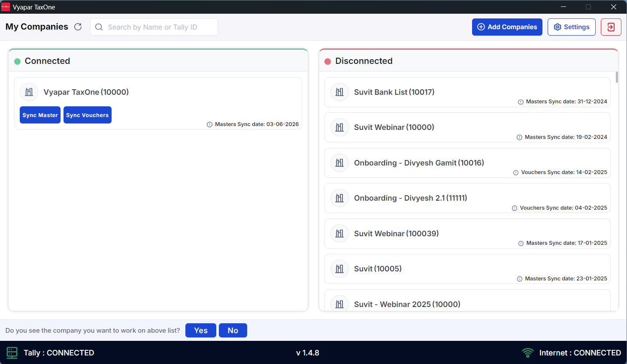
Task: Select Onboarding - Divyesh Gamit (10016) name
Action: [x=419, y=163]
